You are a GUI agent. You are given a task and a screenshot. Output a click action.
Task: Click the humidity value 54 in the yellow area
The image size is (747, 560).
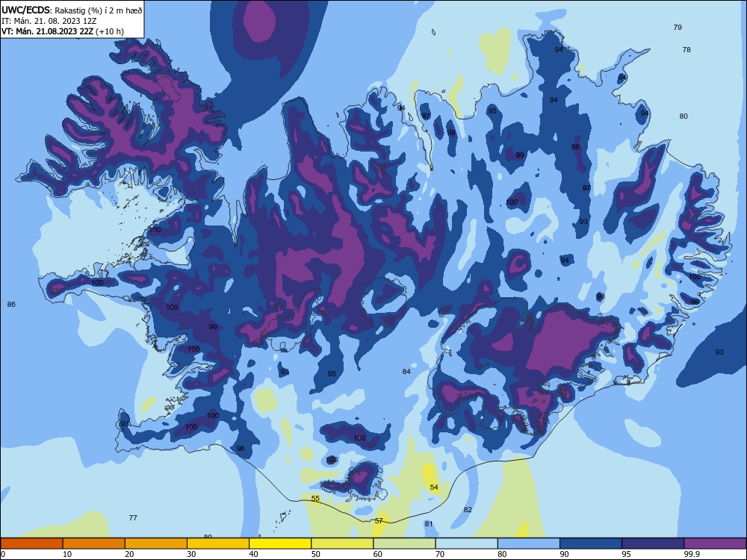click(434, 487)
